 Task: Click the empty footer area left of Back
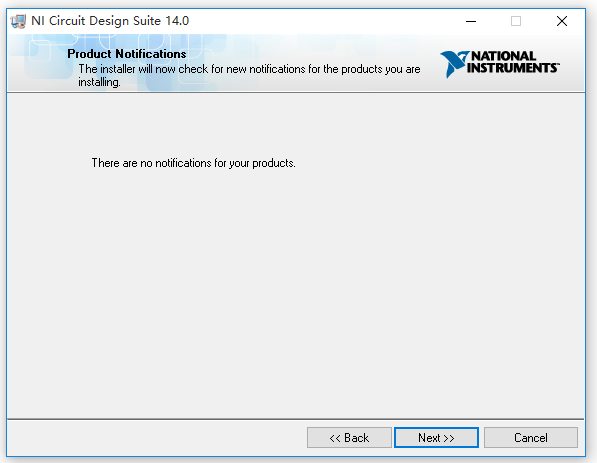click(156, 437)
